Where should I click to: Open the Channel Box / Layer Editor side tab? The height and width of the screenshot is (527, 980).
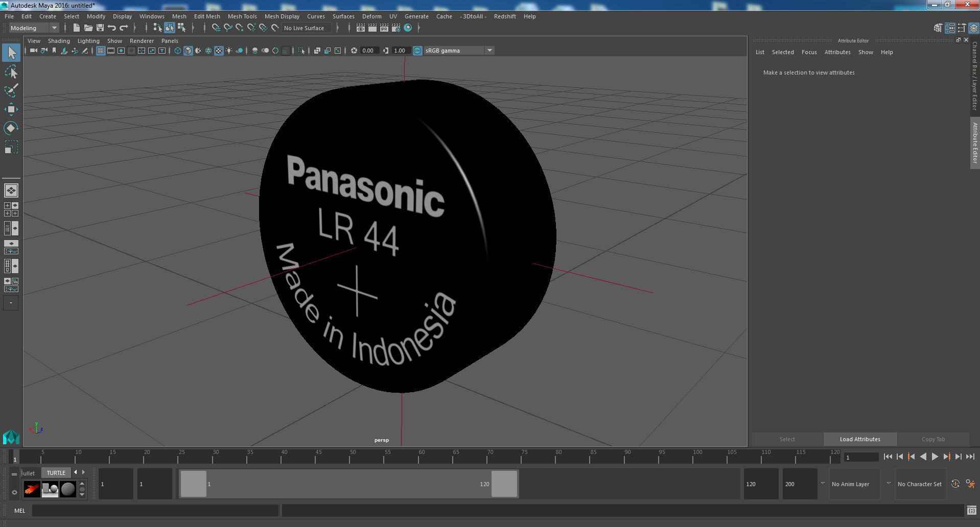[974, 76]
